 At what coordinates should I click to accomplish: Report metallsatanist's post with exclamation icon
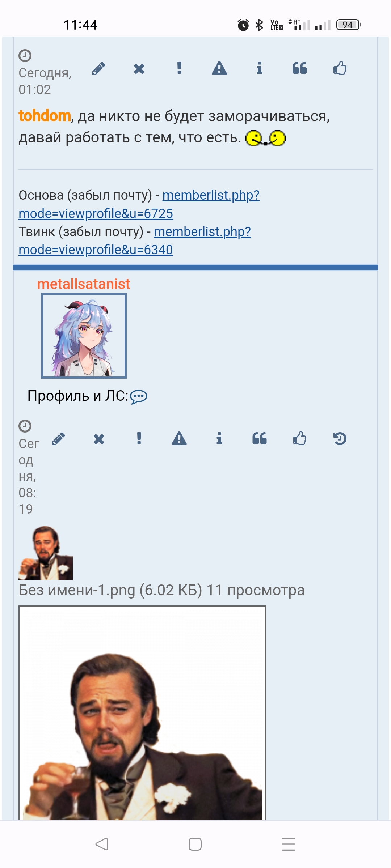click(x=139, y=438)
